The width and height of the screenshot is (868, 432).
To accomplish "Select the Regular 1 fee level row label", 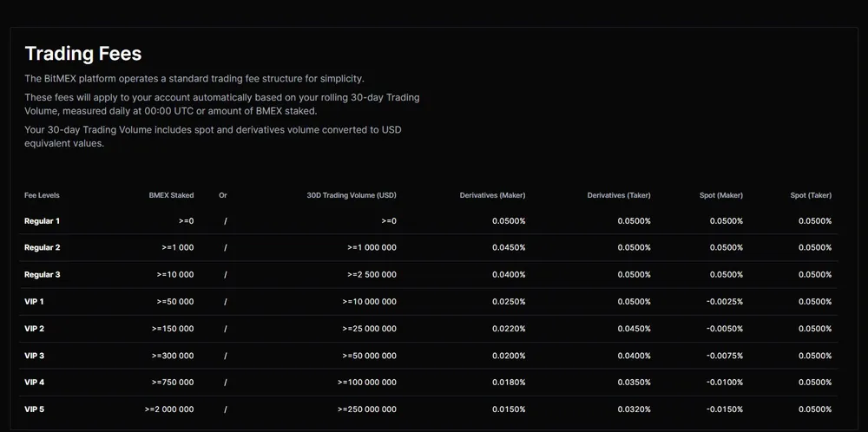I will point(42,220).
